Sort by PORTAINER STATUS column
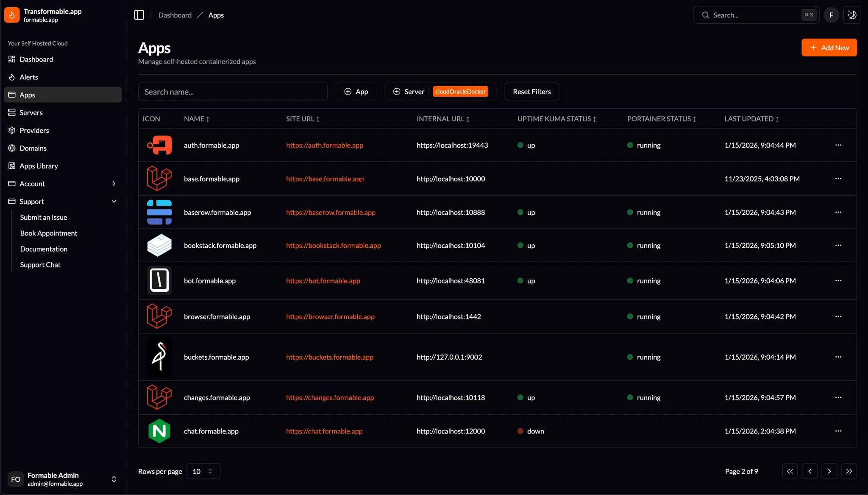The height and width of the screenshot is (495, 868). (662, 119)
